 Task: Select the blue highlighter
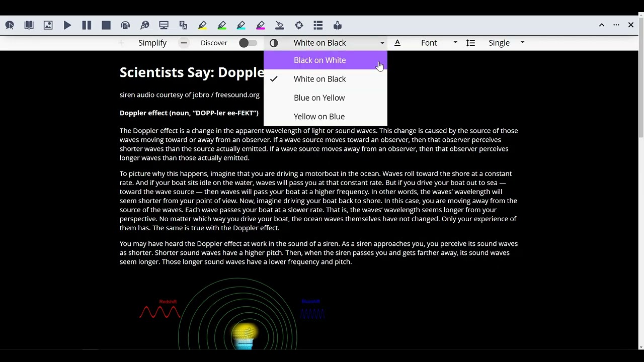pos(241,25)
